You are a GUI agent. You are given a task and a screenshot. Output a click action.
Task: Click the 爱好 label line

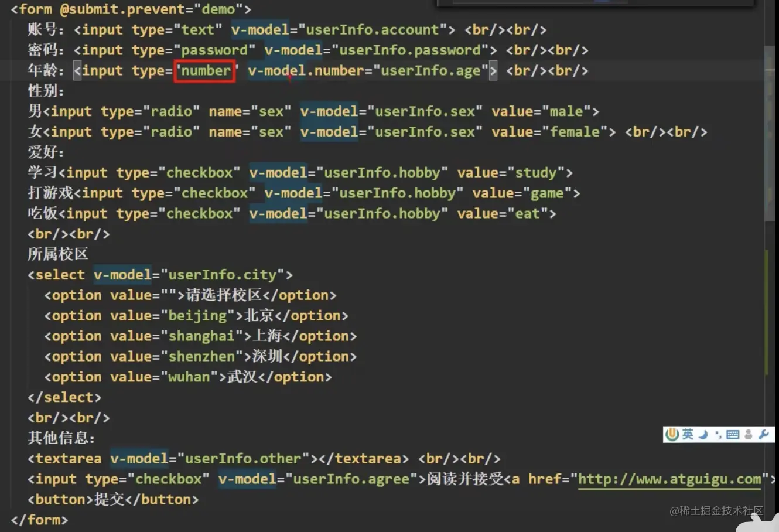(45, 152)
